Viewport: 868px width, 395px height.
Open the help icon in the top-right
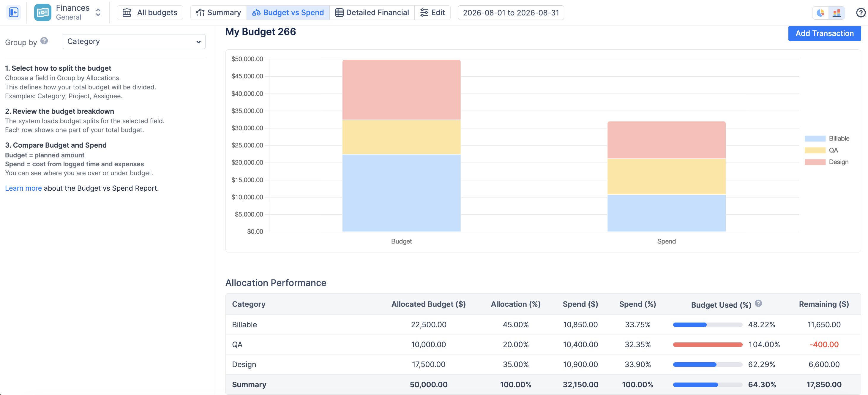pyautogui.click(x=861, y=13)
